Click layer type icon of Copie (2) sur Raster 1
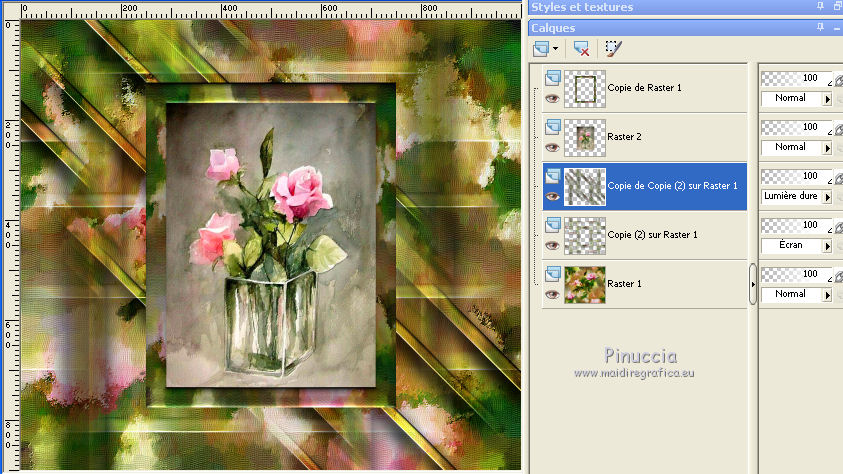This screenshot has height=474, width=843. (553, 225)
